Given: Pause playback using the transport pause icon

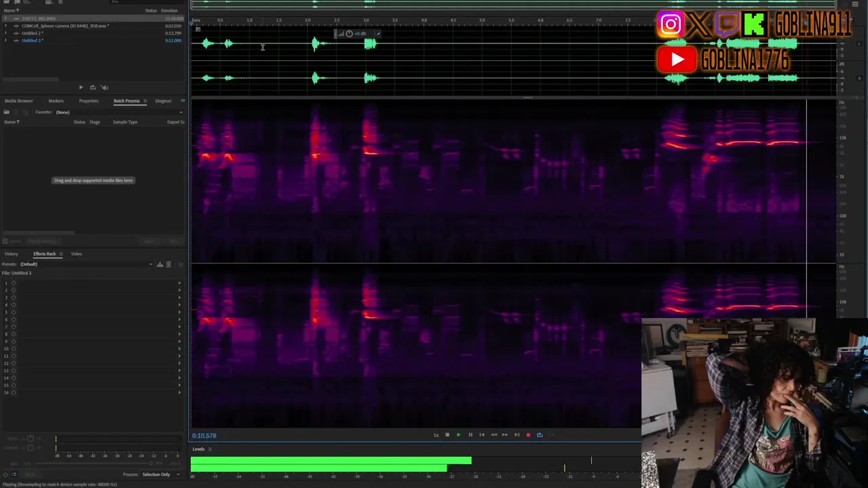Looking at the screenshot, I should coord(470,435).
